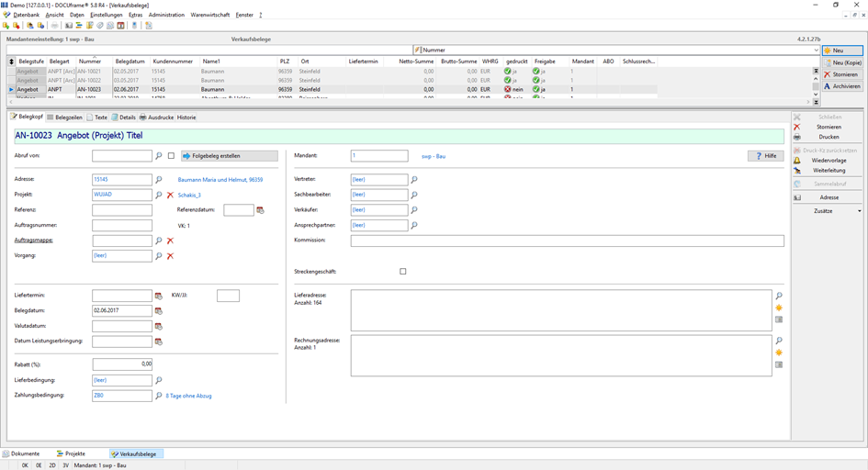868x470 pixels.
Task: Click the magnifier beside the Verkäufer field
Action: point(413,210)
